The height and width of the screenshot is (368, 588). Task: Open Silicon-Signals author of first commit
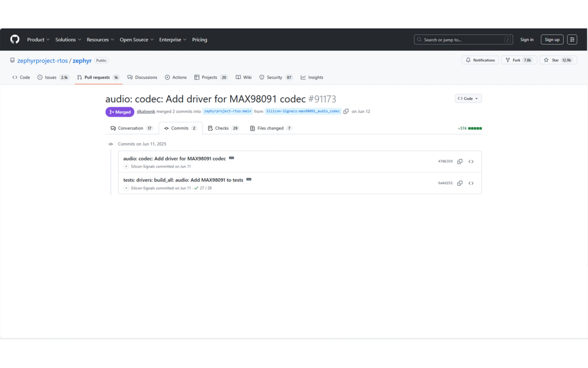[x=143, y=166]
